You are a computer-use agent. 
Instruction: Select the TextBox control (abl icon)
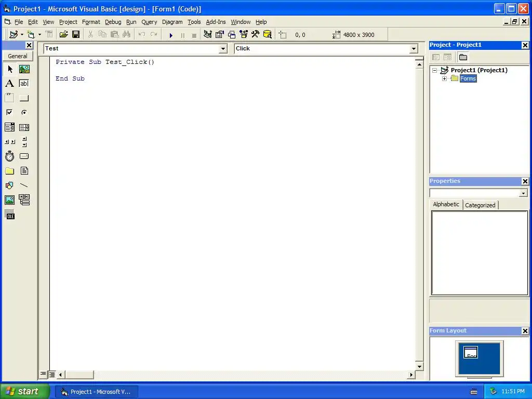(x=24, y=84)
